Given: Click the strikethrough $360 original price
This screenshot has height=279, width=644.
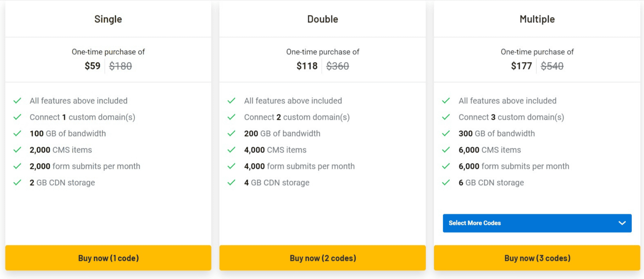Looking at the screenshot, I should 338,66.
